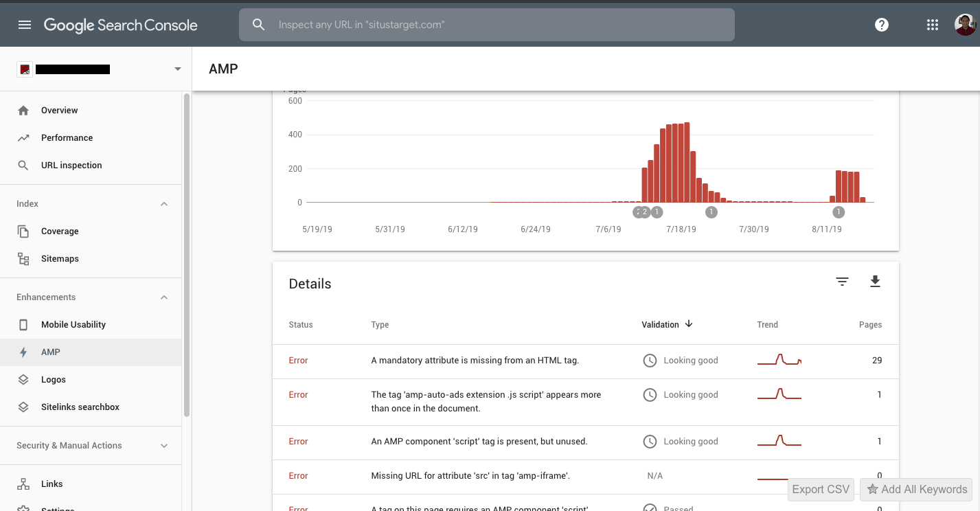980x511 pixels.
Task: Open the account profile avatar
Action: 965,25
